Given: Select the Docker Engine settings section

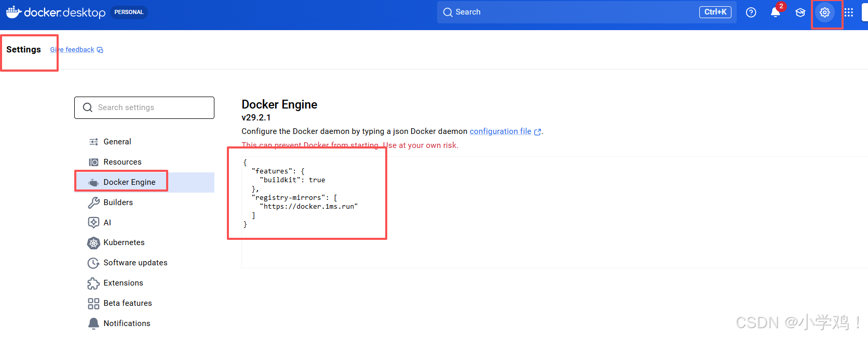Looking at the screenshot, I should (x=144, y=182).
